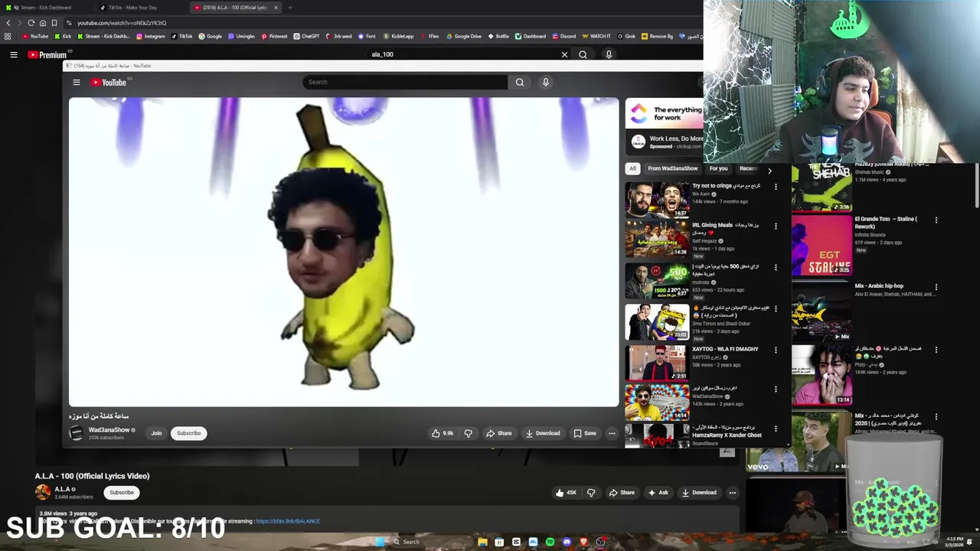Open Google Drive bookmark
The image size is (980, 551).
coord(464,36)
